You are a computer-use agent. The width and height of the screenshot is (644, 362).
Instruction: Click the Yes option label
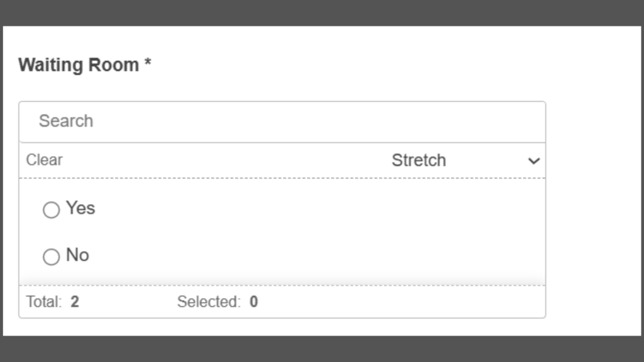[80, 208]
